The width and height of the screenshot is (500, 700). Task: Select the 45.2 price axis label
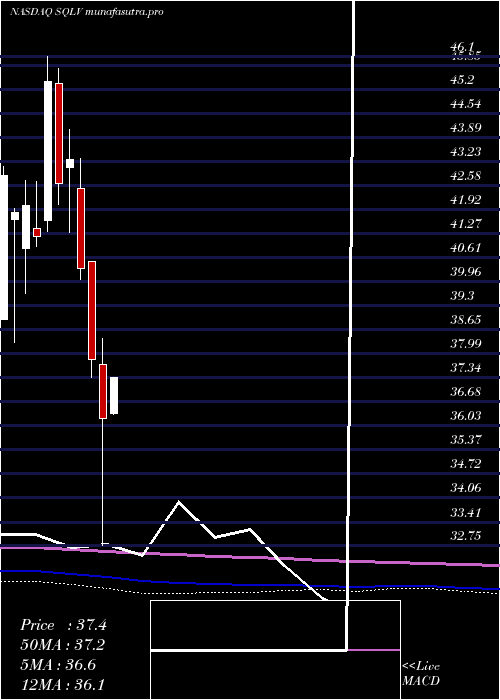(462, 80)
